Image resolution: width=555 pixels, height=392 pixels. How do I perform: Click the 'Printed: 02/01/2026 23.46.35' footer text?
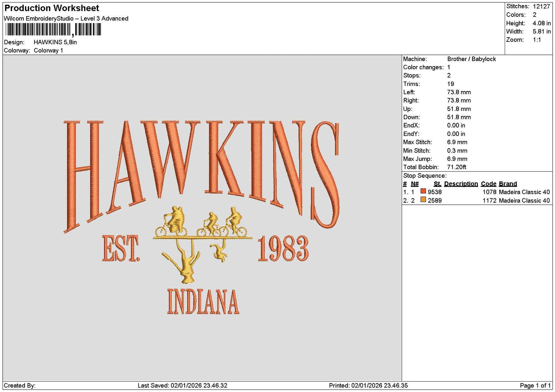(x=368, y=385)
